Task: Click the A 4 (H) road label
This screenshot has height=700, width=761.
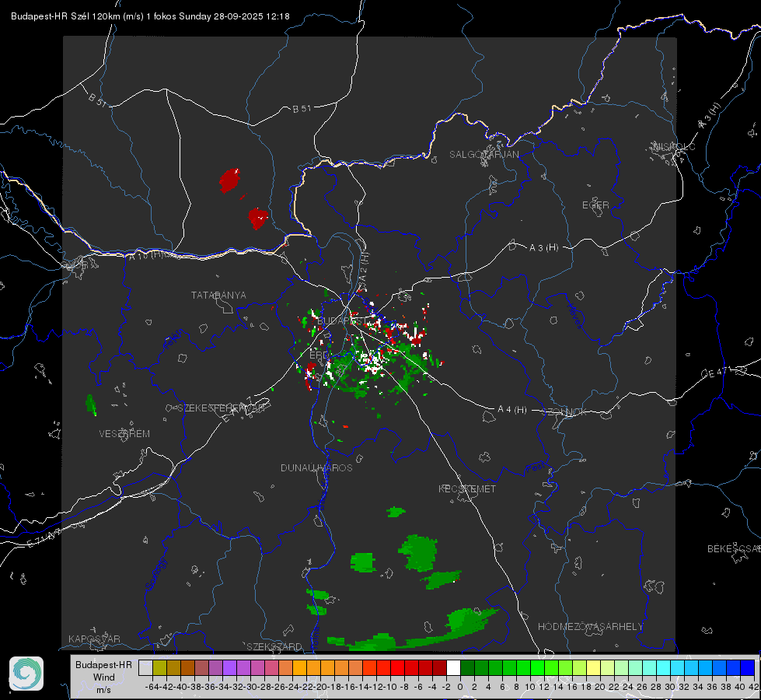Action: [x=512, y=410]
